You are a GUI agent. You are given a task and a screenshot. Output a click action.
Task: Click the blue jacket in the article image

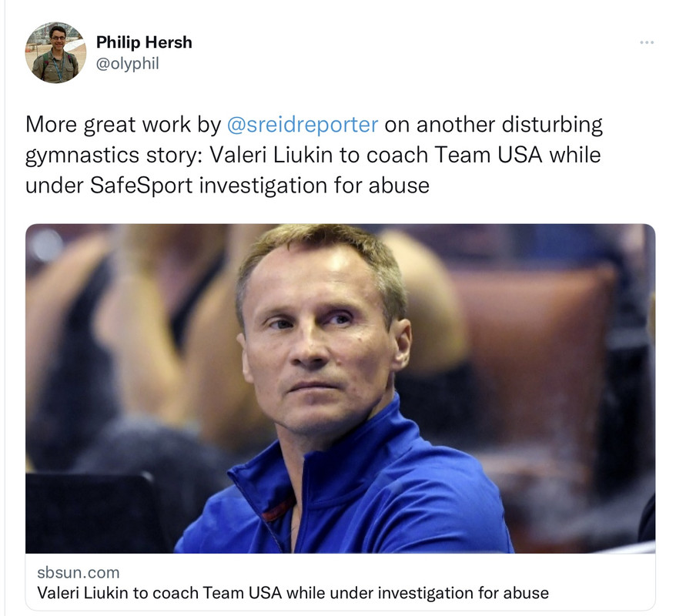coord(345,496)
